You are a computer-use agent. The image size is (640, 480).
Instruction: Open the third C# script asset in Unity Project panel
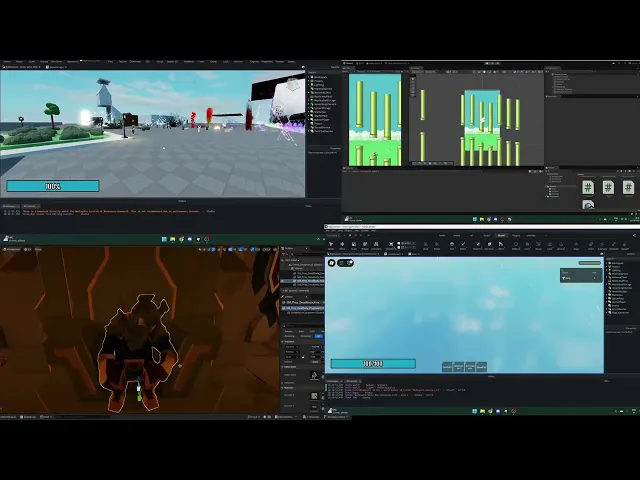[x=628, y=187]
